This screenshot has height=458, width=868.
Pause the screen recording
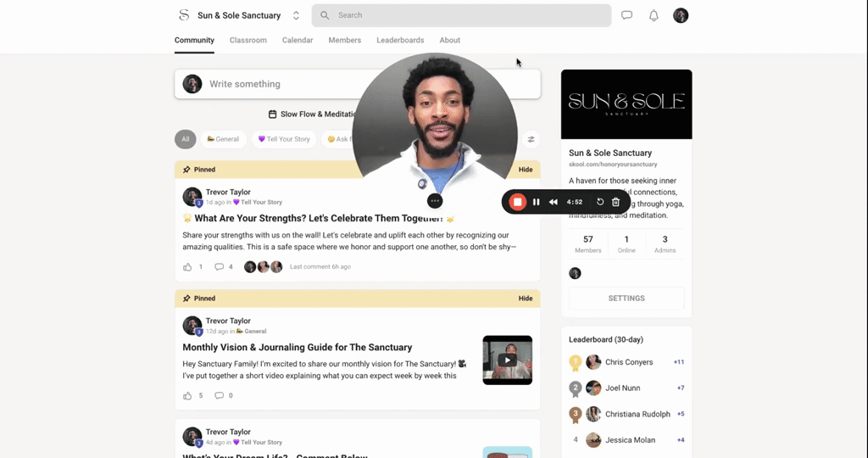[536, 202]
